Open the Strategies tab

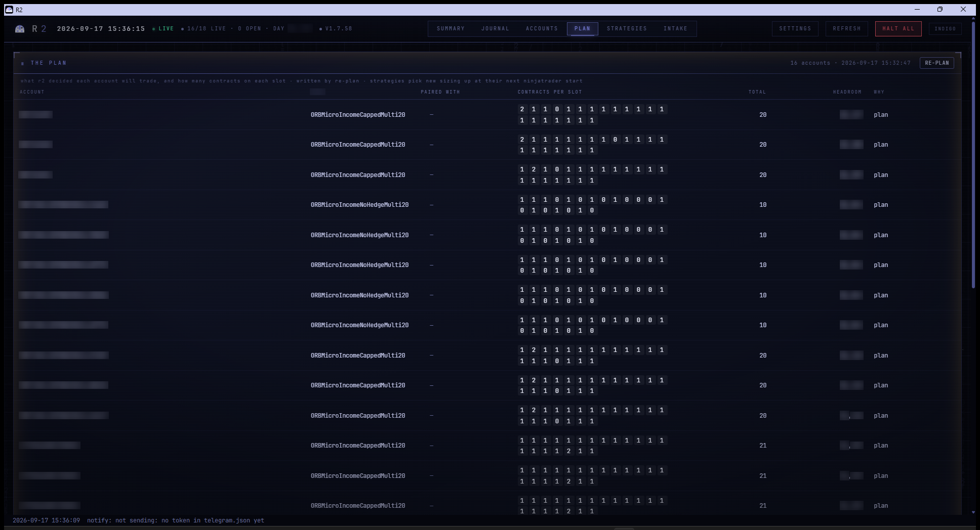pyautogui.click(x=627, y=29)
